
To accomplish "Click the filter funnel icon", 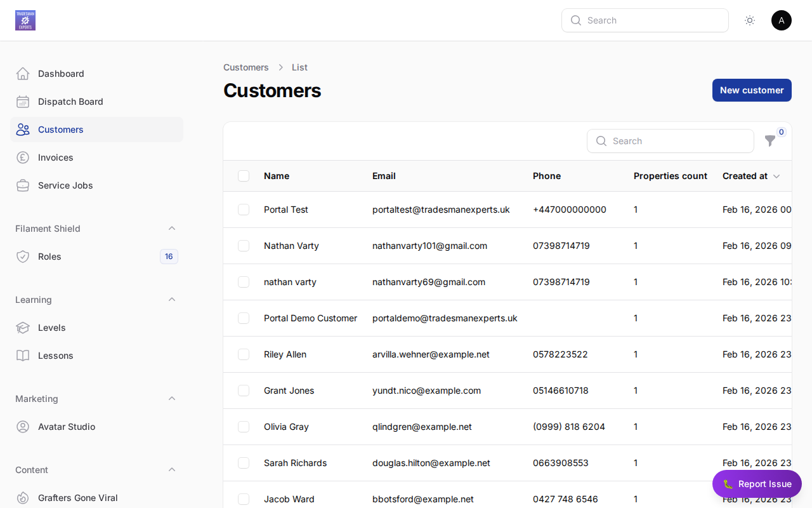I will tap(770, 141).
